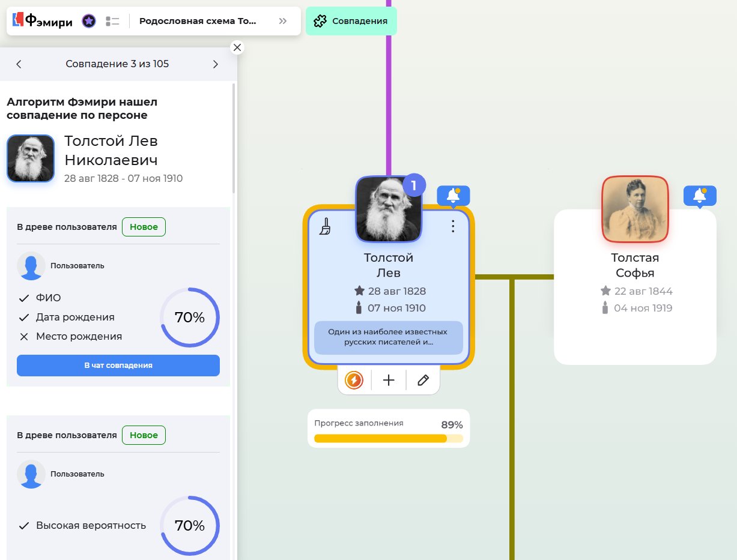Image resolution: width=737 pixels, height=560 pixels.
Task: Open Совпадения matches button
Action: pos(351,21)
